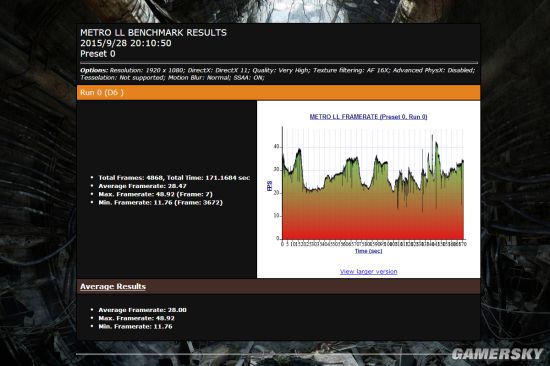Click the Min. Framerate 11.76 average result
This screenshot has height=366, width=550.
[135, 326]
